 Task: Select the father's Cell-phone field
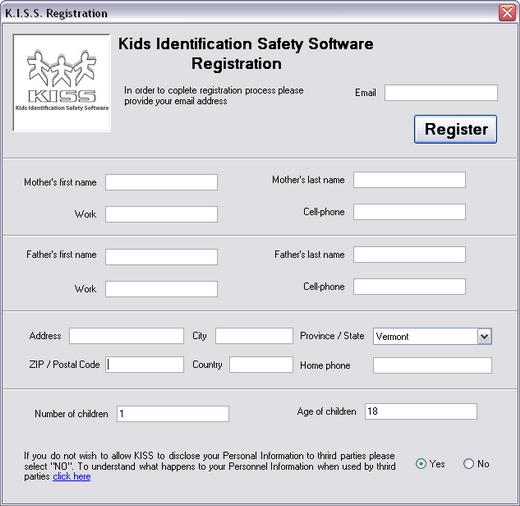point(410,287)
